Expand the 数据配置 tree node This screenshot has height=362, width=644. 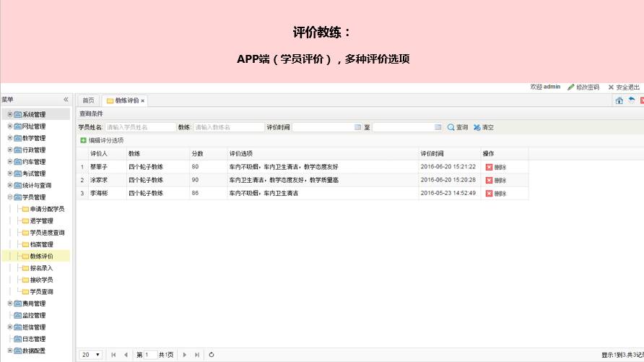tap(10, 351)
